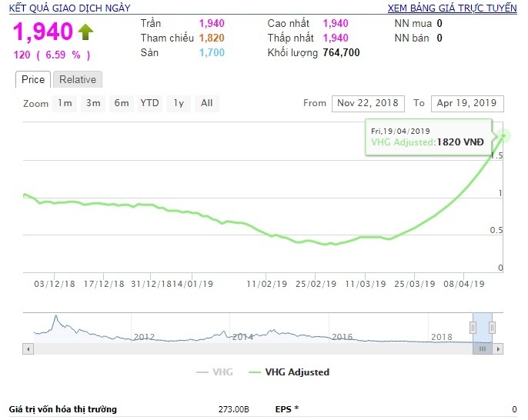Choose the 6m zoom button
528x420 pixels.
coord(121,103)
